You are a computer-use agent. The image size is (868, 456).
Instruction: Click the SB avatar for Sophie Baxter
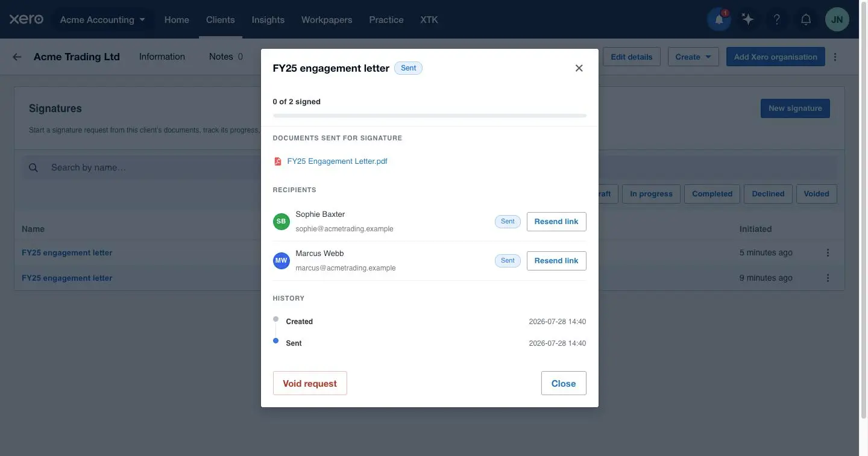[281, 221]
